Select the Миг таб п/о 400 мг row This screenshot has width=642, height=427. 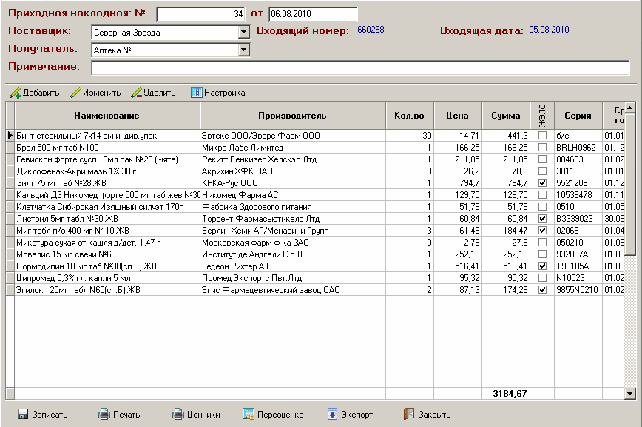(x=73, y=230)
